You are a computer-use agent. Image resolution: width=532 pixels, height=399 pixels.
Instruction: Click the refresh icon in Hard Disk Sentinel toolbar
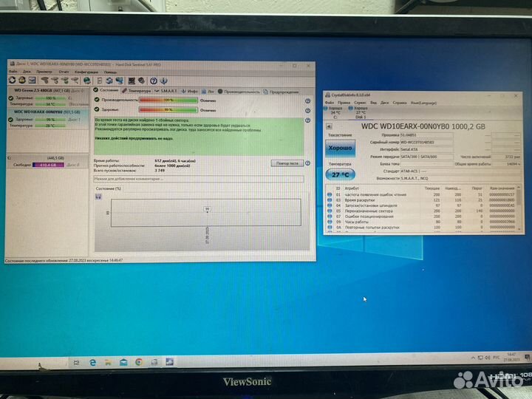tap(12, 80)
